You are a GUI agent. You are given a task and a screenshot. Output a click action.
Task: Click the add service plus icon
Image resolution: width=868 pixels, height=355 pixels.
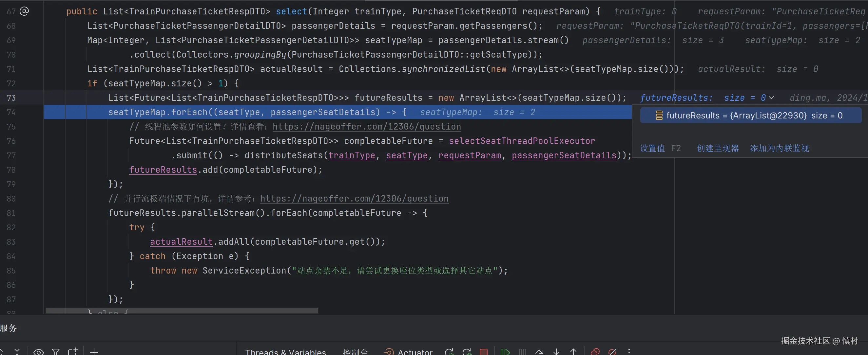tap(94, 352)
